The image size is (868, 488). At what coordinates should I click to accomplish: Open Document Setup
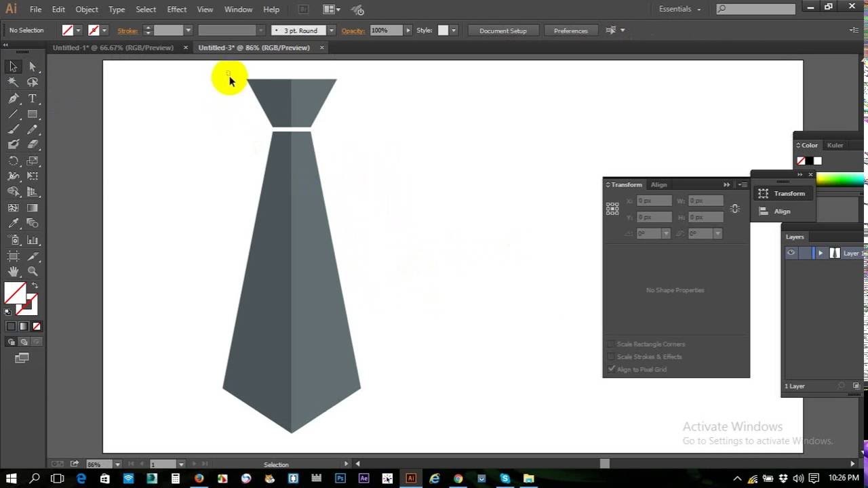tap(502, 30)
